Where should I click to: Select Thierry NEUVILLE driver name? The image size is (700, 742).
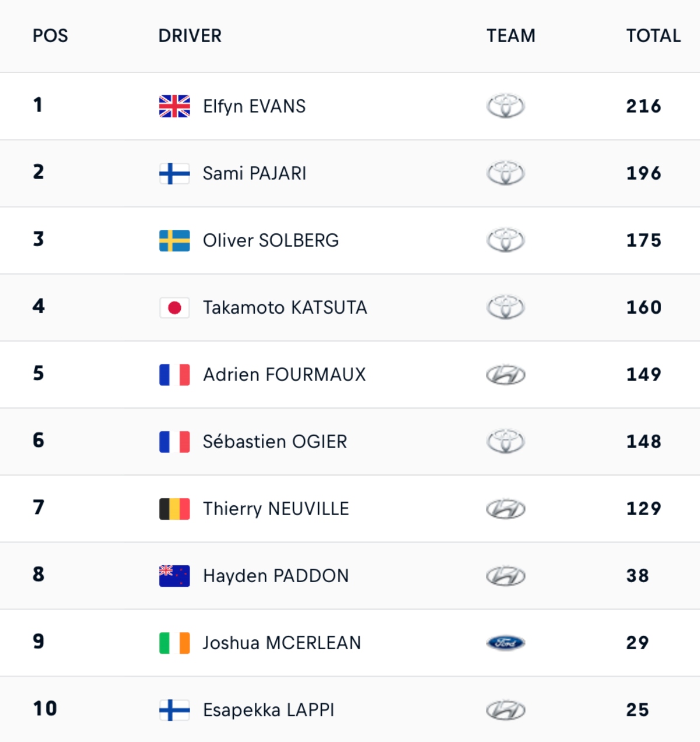tap(276, 509)
